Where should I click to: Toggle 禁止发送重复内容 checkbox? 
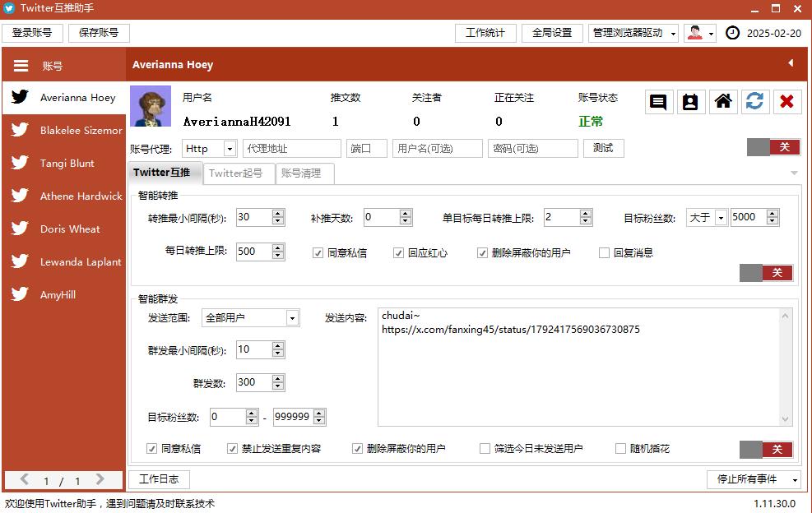click(x=233, y=449)
